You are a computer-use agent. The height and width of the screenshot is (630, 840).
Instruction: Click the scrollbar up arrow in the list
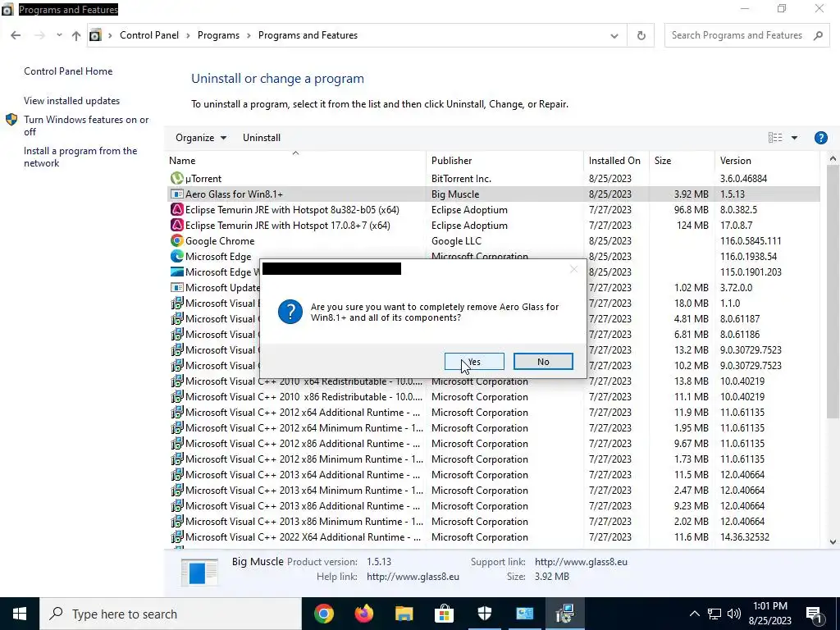click(x=833, y=158)
